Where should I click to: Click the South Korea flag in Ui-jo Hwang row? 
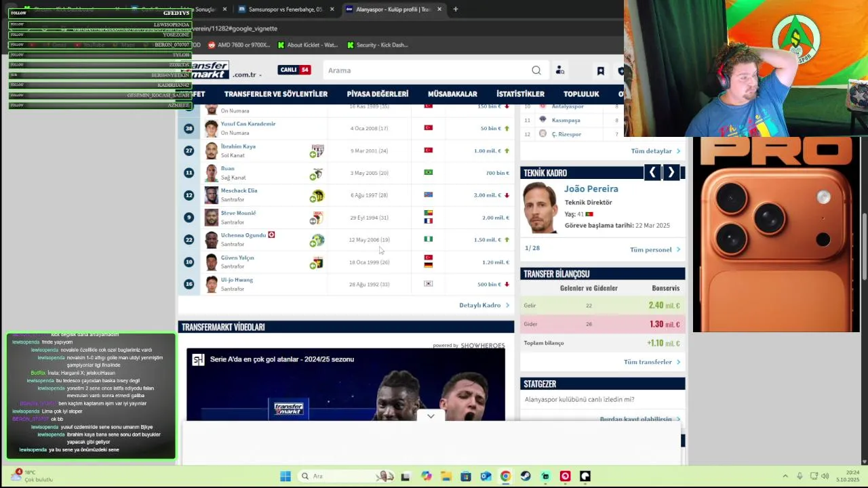click(428, 284)
